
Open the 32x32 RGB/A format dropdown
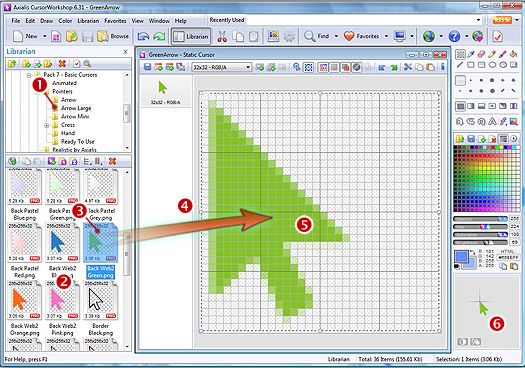(x=221, y=67)
